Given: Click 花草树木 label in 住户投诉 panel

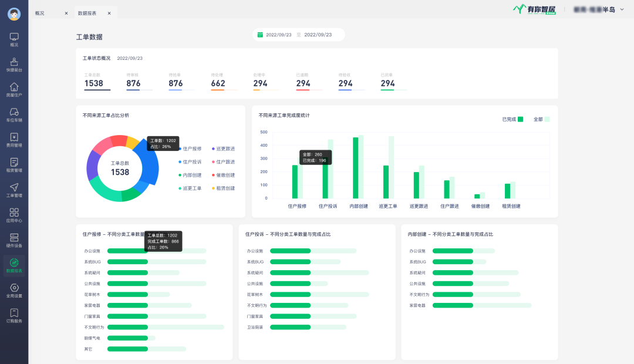Looking at the screenshot, I should (255, 295).
